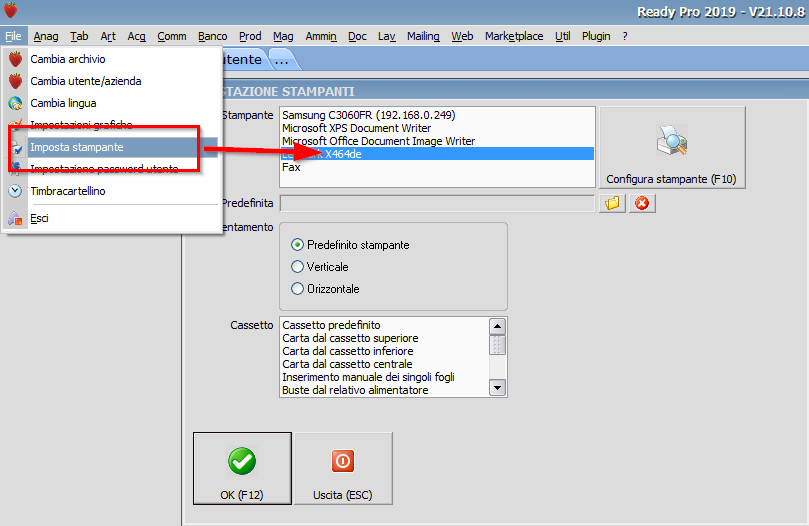Select Buste dal relativo alimentatore
Image resolution: width=809 pixels, height=526 pixels.
(x=384, y=390)
